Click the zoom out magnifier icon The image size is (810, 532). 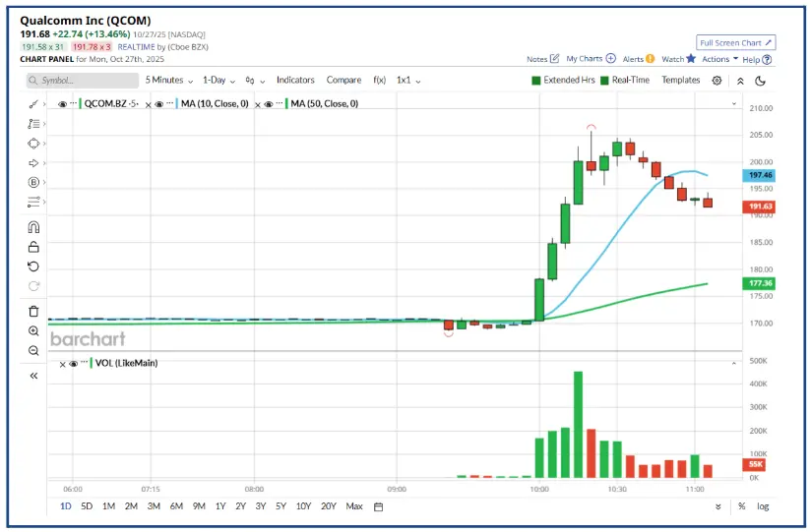tap(33, 351)
